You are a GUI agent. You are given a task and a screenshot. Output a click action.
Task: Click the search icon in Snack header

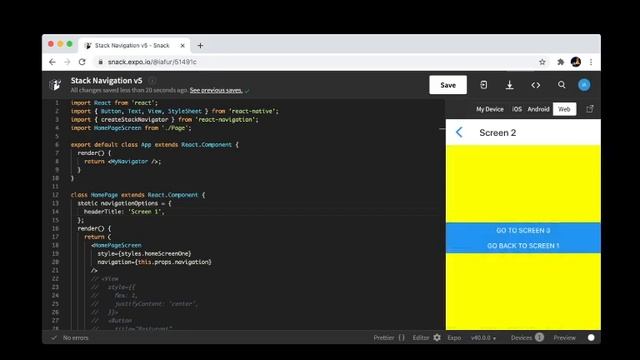click(562, 85)
